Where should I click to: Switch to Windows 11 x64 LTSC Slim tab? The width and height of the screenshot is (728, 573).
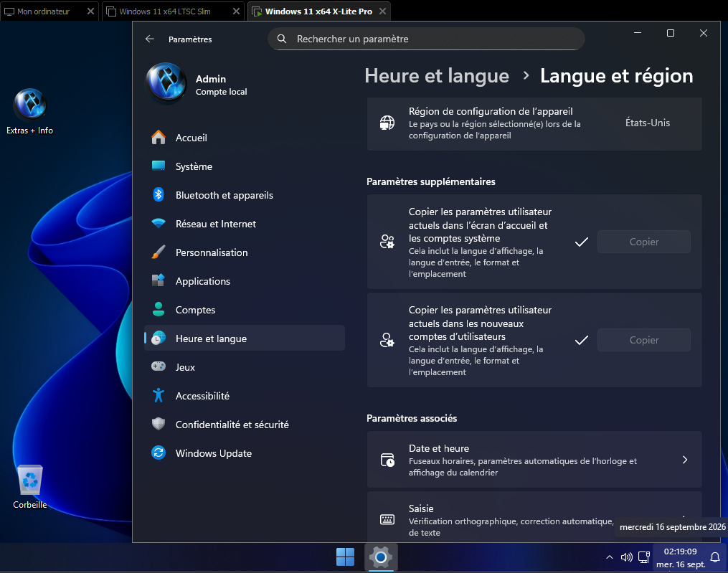tap(164, 11)
